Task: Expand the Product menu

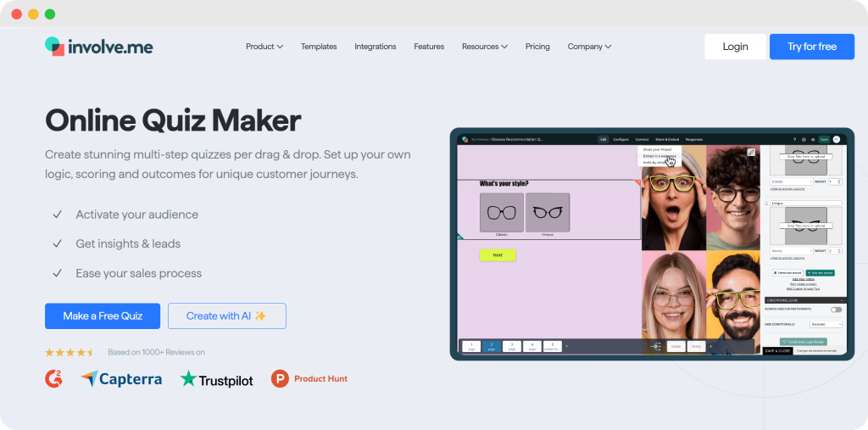Action: (264, 47)
